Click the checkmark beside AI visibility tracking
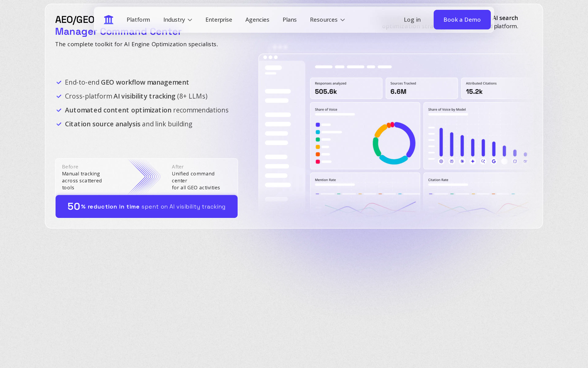 [59, 96]
